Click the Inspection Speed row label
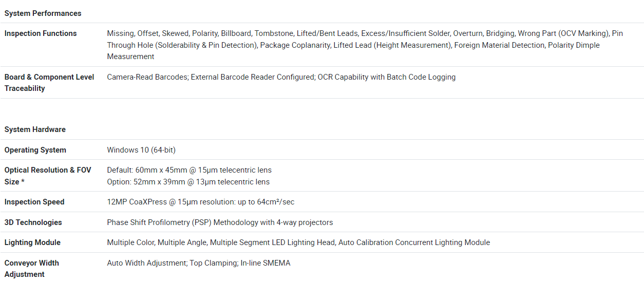 coord(34,202)
